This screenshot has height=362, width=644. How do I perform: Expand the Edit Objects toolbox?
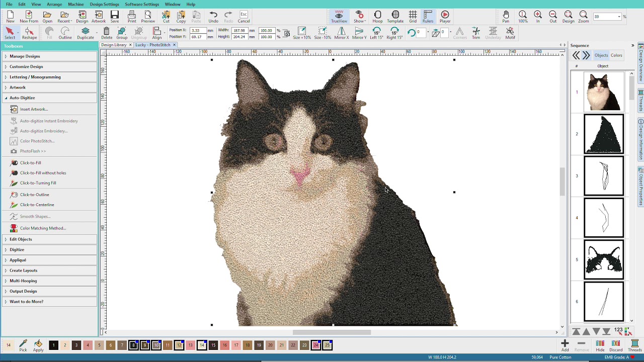pos(49,239)
